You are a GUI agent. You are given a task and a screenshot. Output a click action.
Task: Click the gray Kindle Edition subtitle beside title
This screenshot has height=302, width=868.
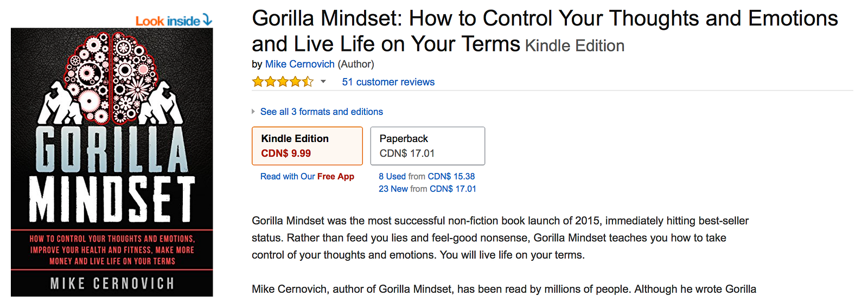575,46
